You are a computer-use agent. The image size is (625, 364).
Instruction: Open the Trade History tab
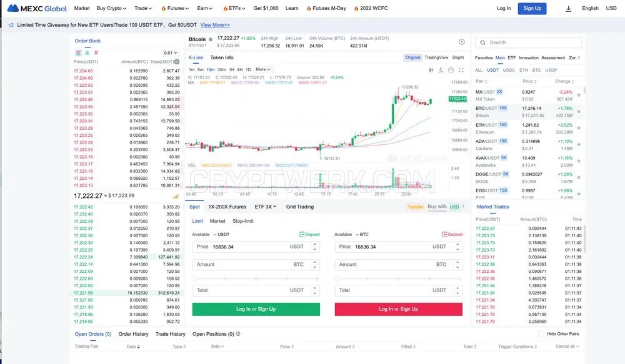[x=170, y=334]
